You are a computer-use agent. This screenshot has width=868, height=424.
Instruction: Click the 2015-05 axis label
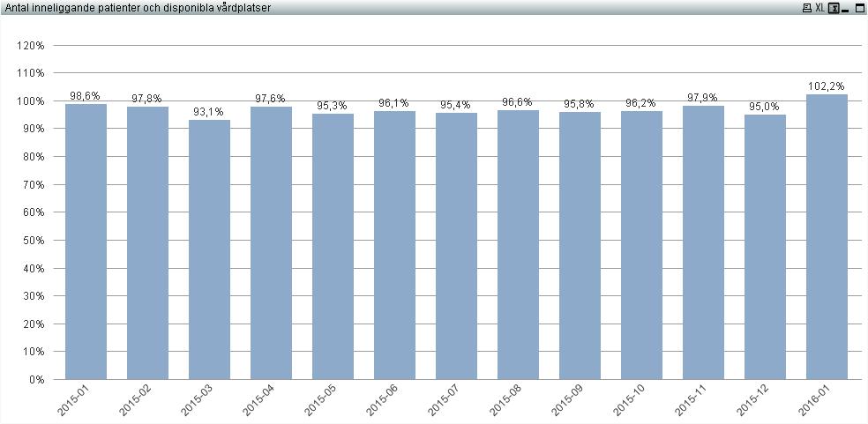[x=318, y=401]
